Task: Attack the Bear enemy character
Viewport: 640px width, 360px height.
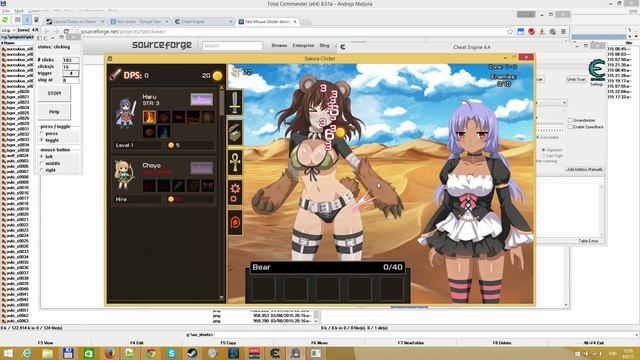Action: pos(327,171)
